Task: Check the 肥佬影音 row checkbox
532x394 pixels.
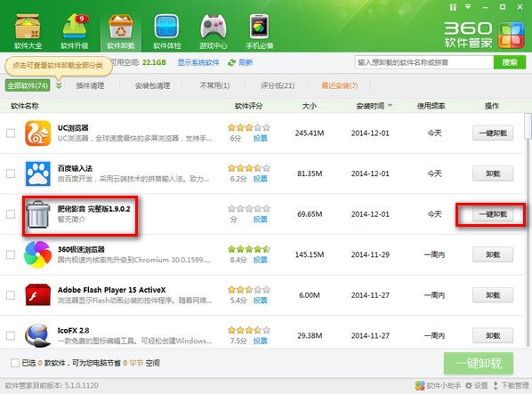Action: tap(11, 214)
